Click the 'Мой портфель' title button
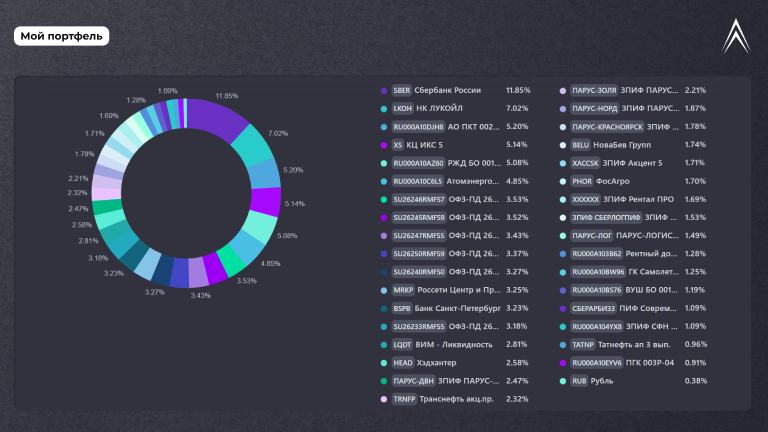768x432 pixels. [61, 36]
